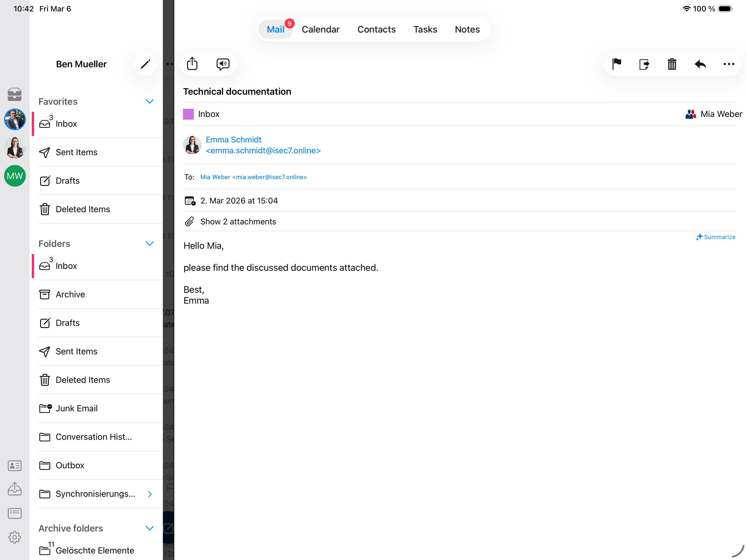Open Sent Items under Favorites
747x560 pixels.
coord(100,152)
